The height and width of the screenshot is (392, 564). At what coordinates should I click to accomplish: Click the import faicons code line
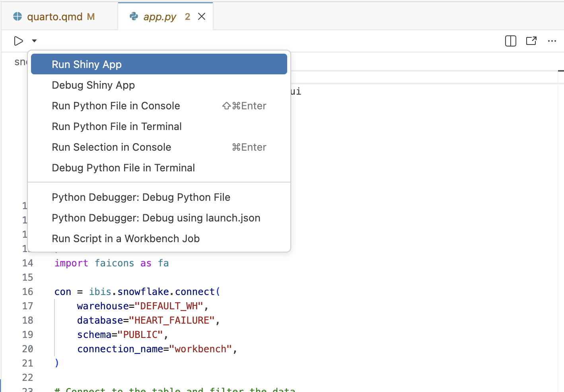[x=111, y=263]
